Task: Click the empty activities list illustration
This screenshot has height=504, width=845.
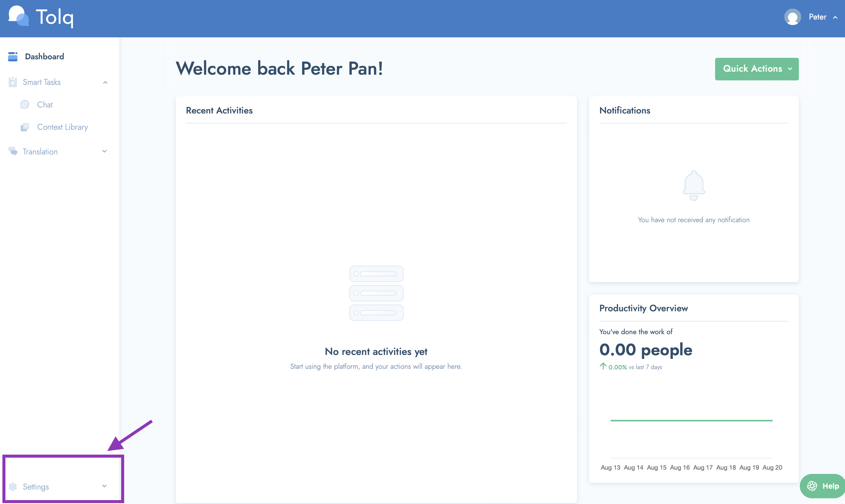Action: [x=376, y=293]
